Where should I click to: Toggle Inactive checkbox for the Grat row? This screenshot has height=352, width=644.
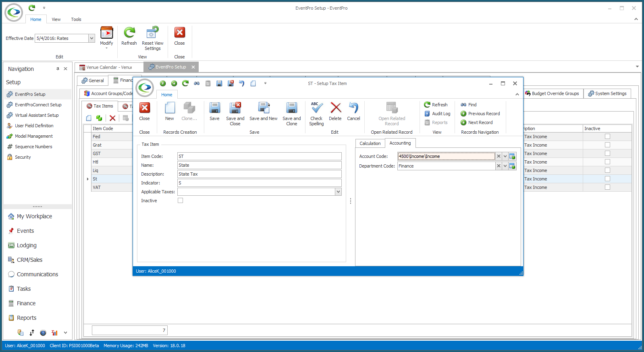[x=607, y=145]
